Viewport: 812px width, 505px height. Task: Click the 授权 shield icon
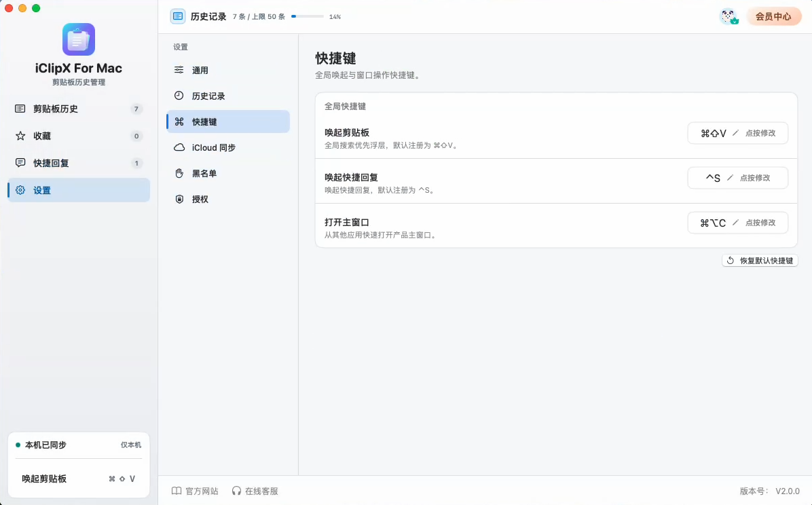(x=179, y=200)
